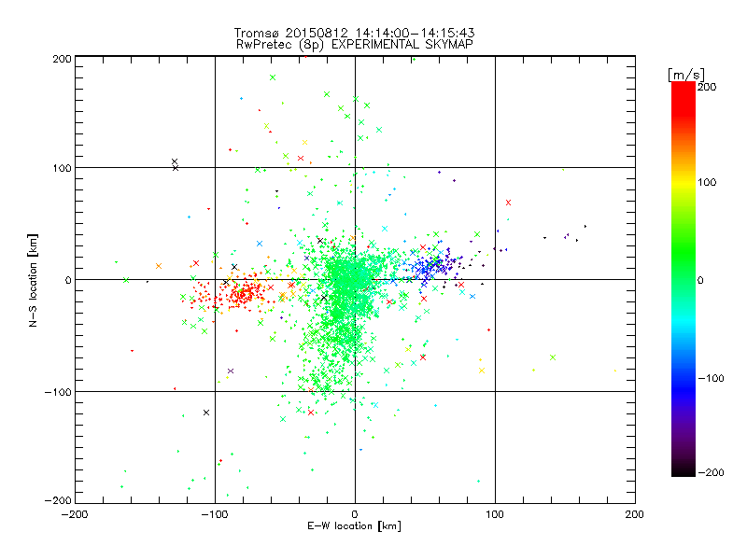Click the '-100' label on the colorbar
The height and width of the screenshot is (560, 747).
711,378
